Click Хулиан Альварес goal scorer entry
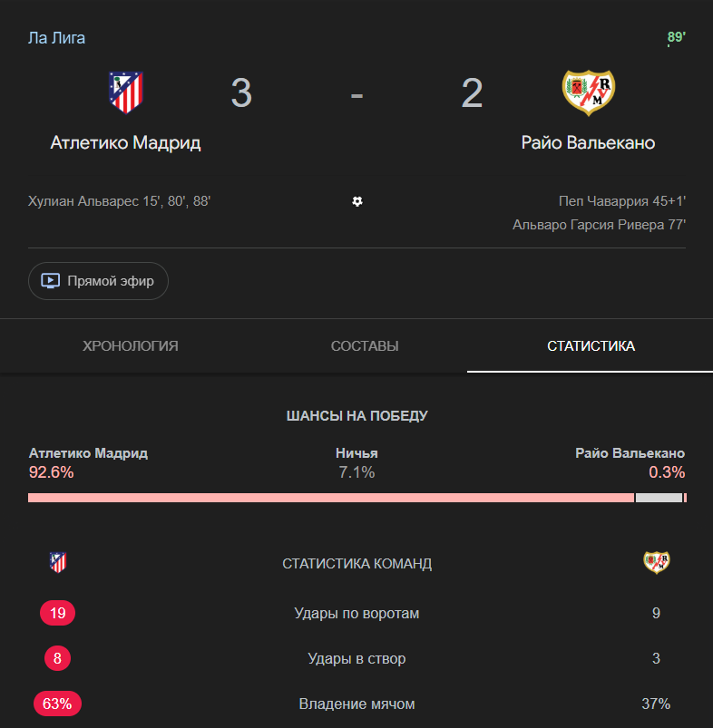This screenshot has height=728, width=713. (120, 201)
